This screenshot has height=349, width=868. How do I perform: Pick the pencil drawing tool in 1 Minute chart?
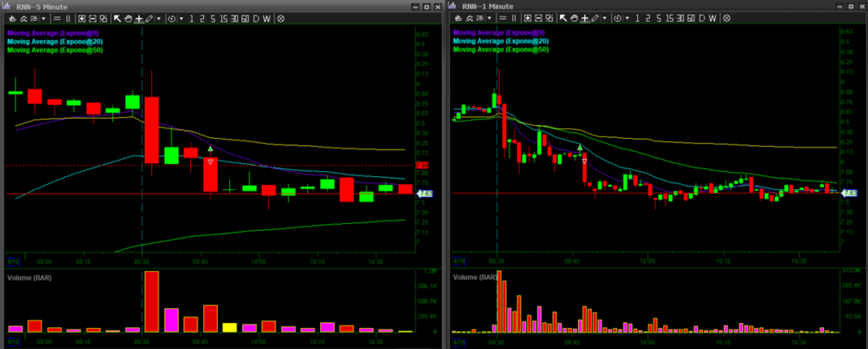[593, 18]
